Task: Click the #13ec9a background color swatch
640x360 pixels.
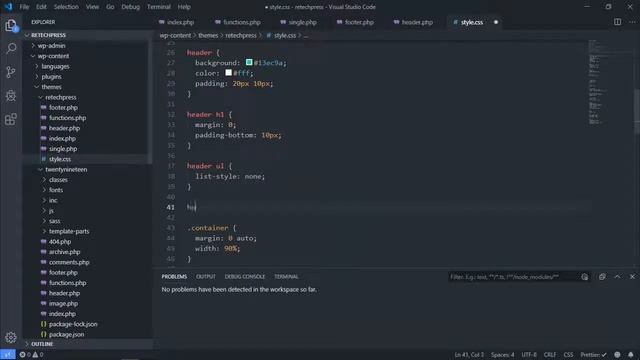Action: tap(249, 62)
